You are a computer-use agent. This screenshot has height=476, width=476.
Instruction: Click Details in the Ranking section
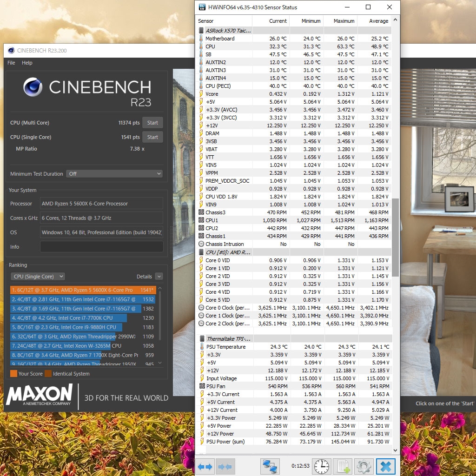pos(145,276)
